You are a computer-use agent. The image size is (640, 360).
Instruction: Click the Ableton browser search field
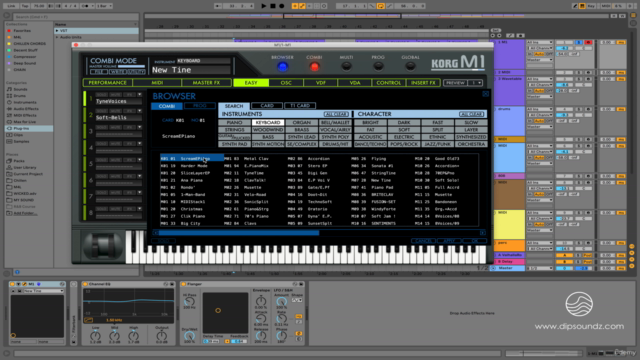(x=76, y=17)
